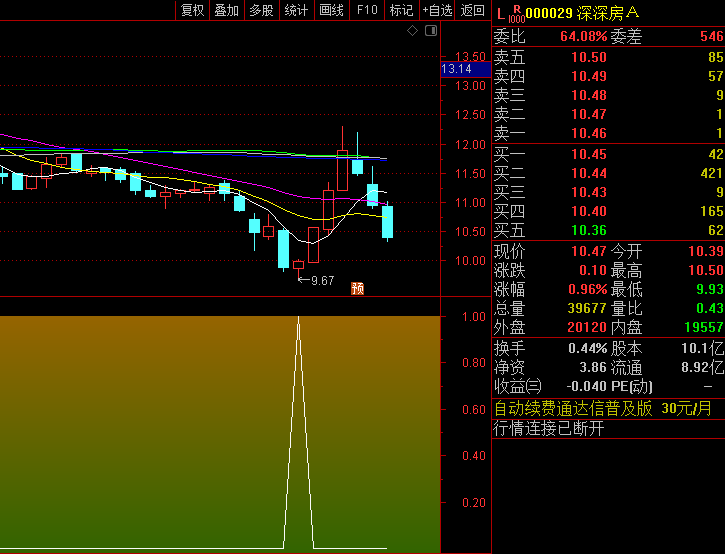Click 今开 value 10.39
This screenshot has width=725, height=554.
point(706,251)
